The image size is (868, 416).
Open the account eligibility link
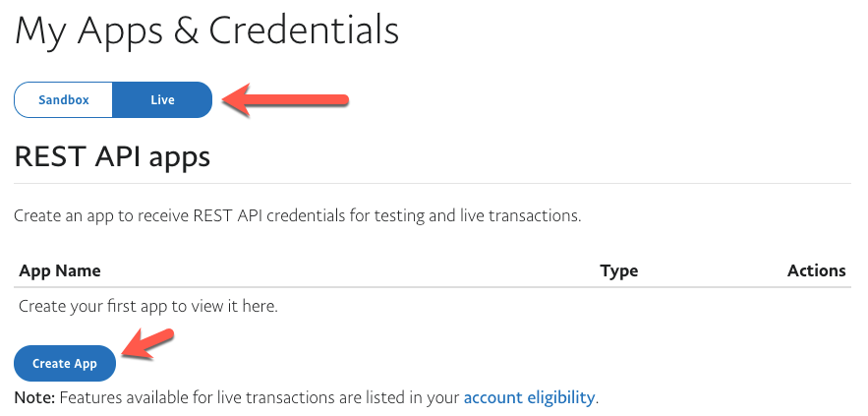529,398
